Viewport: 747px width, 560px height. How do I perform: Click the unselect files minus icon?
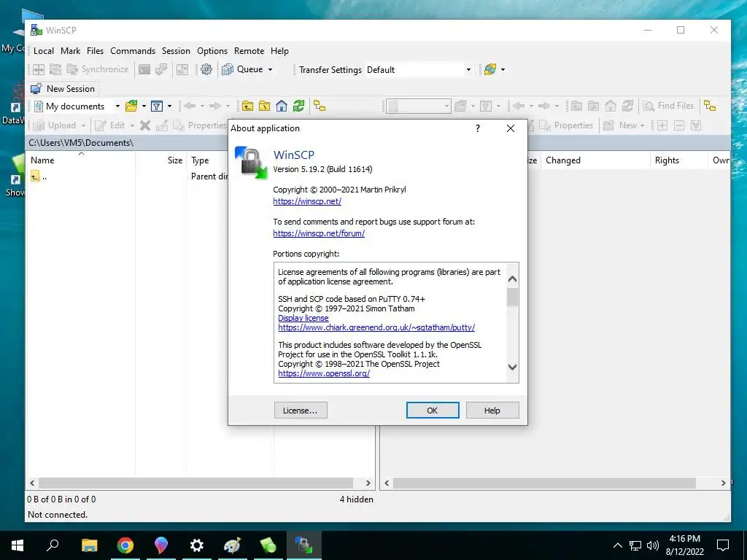coord(679,125)
